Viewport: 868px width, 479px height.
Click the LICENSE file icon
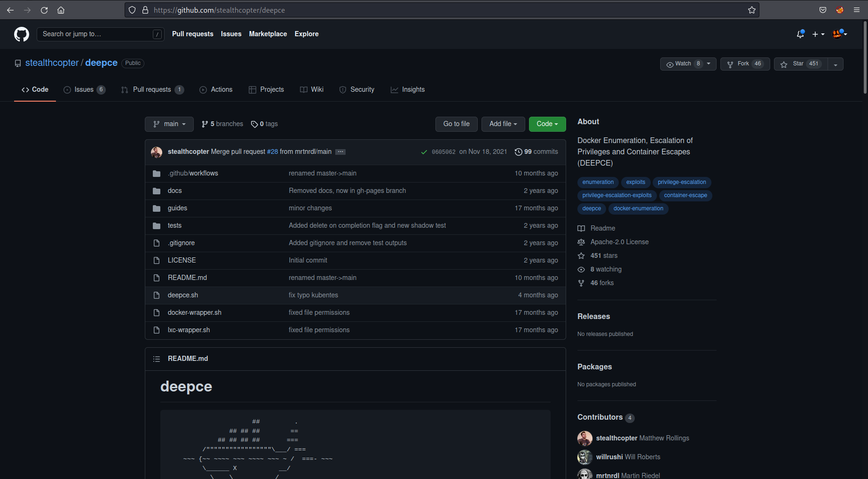[x=157, y=260]
